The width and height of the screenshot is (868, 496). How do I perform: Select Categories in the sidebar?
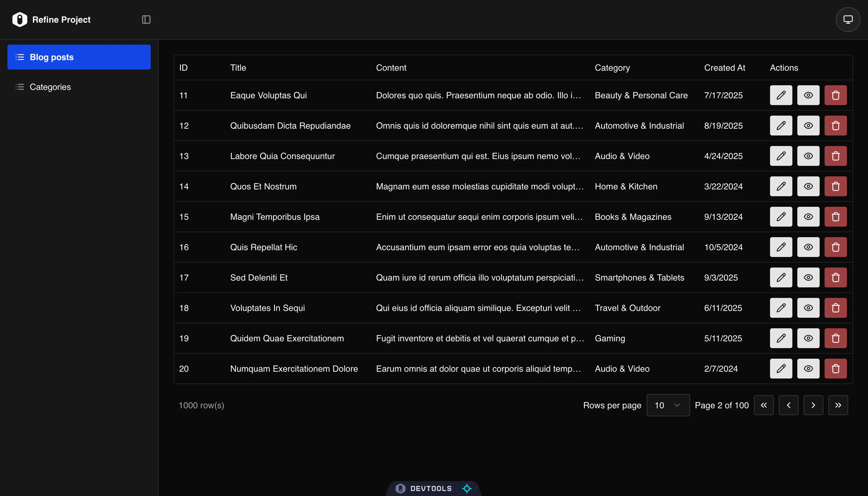(x=50, y=87)
